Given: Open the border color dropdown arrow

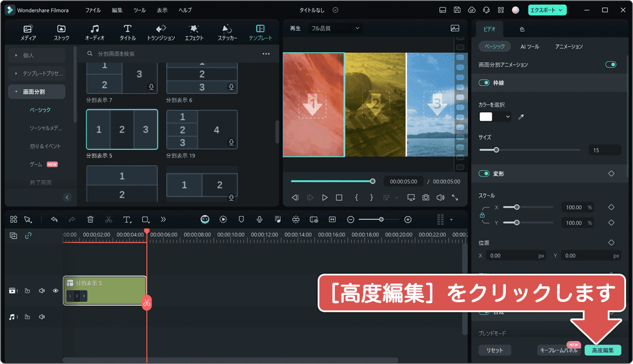Looking at the screenshot, I should click(x=508, y=117).
